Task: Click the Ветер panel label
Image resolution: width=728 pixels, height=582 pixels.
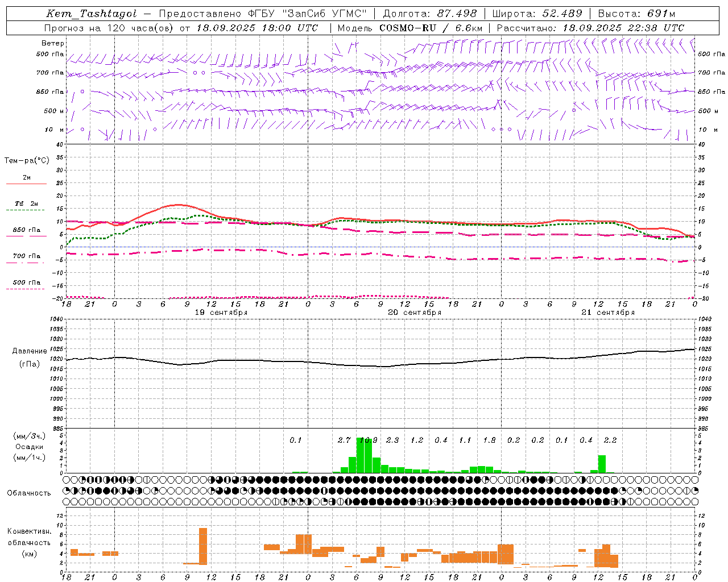Action: pos(53,43)
